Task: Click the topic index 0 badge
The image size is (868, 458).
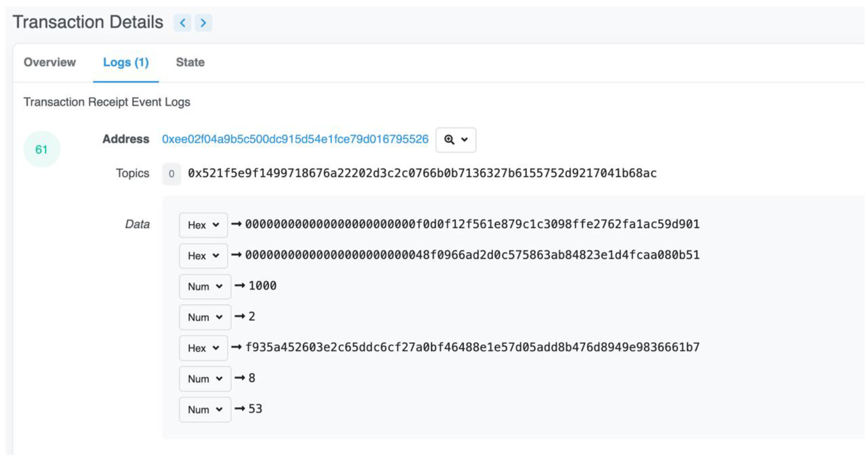Action: 171,174
